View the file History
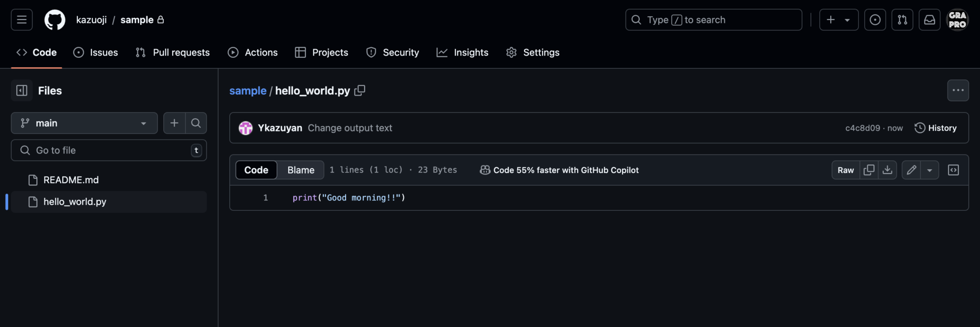Viewport: 980px width, 327px height. 935,128
